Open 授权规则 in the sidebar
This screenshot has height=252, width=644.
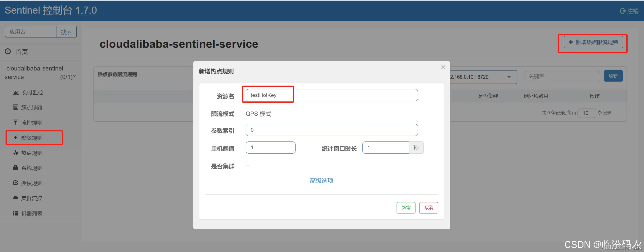coord(32,183)
